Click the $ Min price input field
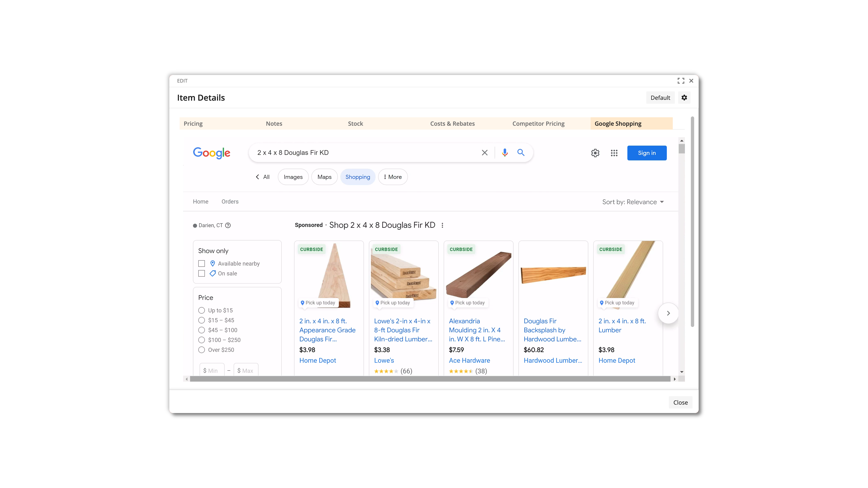868x488 pixels. pos(212,371)
